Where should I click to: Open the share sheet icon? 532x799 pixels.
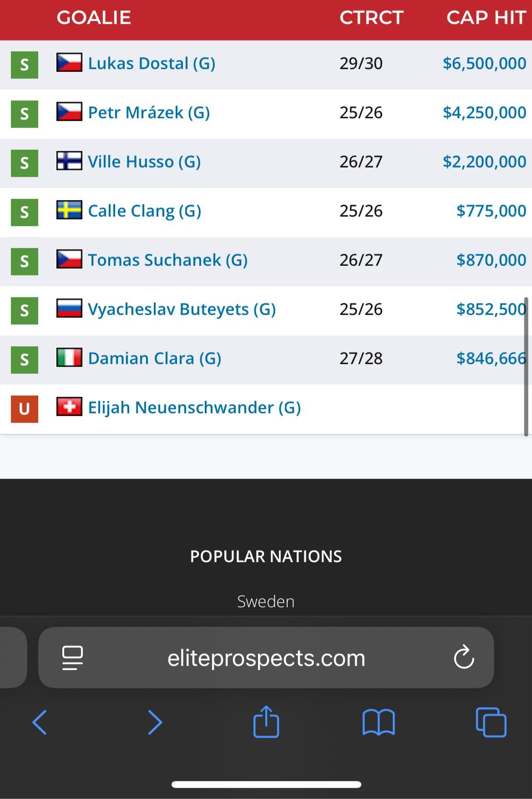click(266, 721)
